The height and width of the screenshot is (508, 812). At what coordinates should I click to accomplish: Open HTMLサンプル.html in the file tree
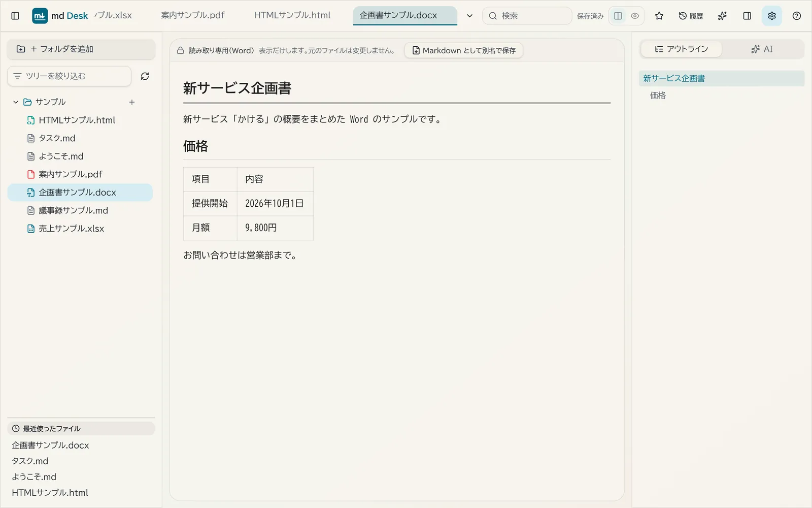pos(80,120)
